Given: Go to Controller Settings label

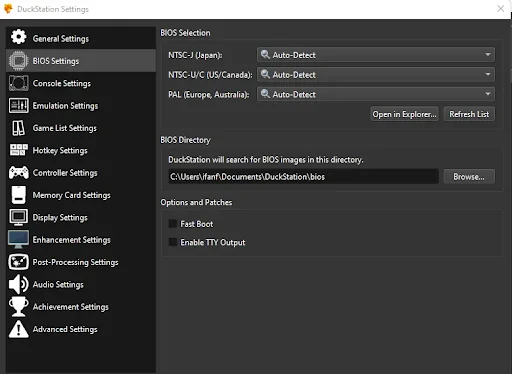Looking at the screenshot, I should coord(65,173).
